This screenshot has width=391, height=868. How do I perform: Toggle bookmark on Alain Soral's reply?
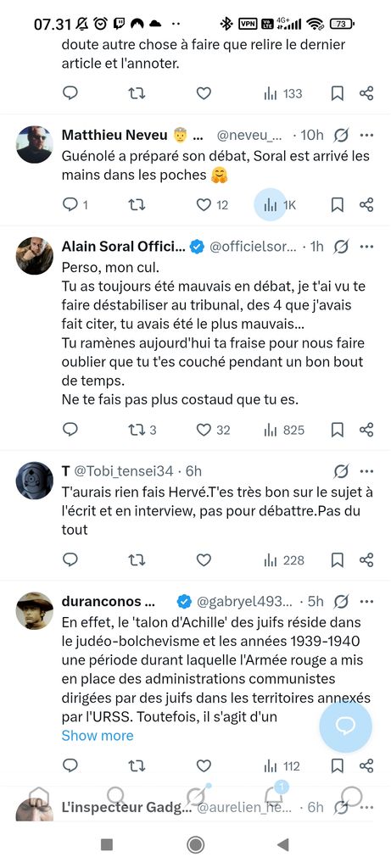coord(338,430)
